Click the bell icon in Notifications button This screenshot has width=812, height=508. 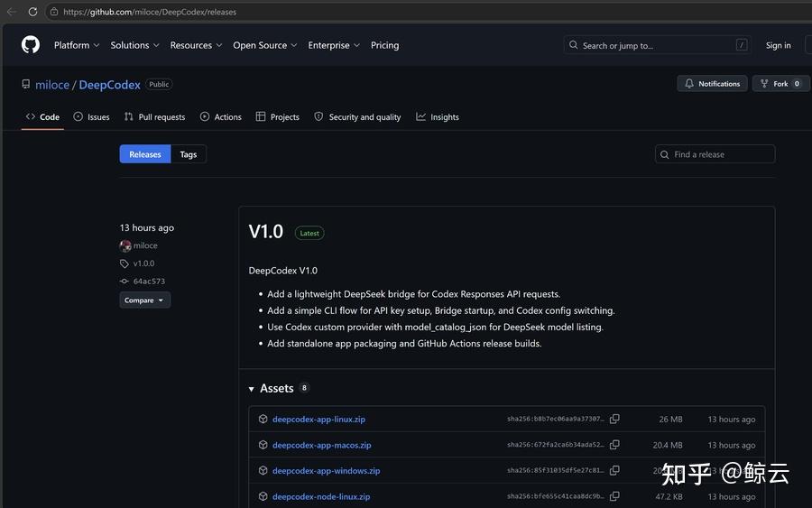[x=689, y=83]
